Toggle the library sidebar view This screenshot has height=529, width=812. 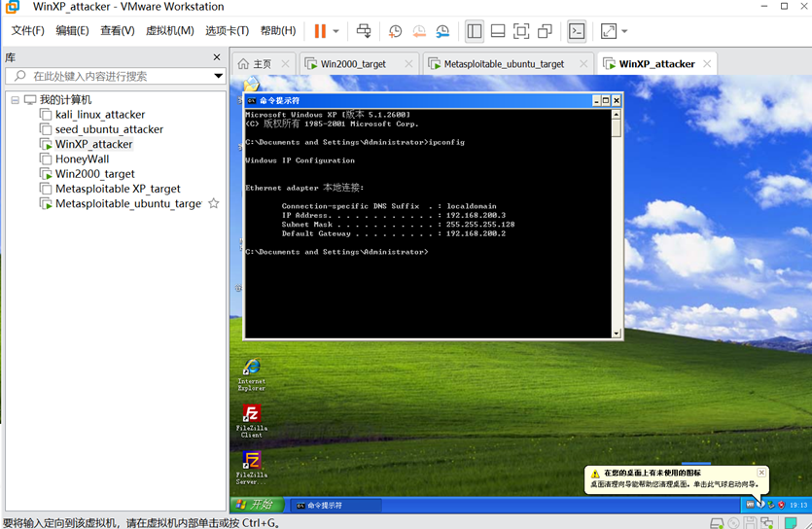coord(474,31)
